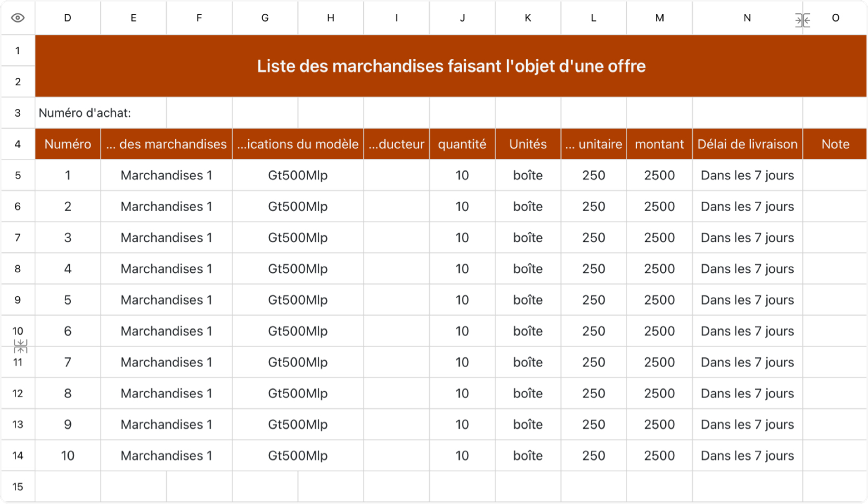
Task: Click the 'quantité' heading cell
Action: 462,144
